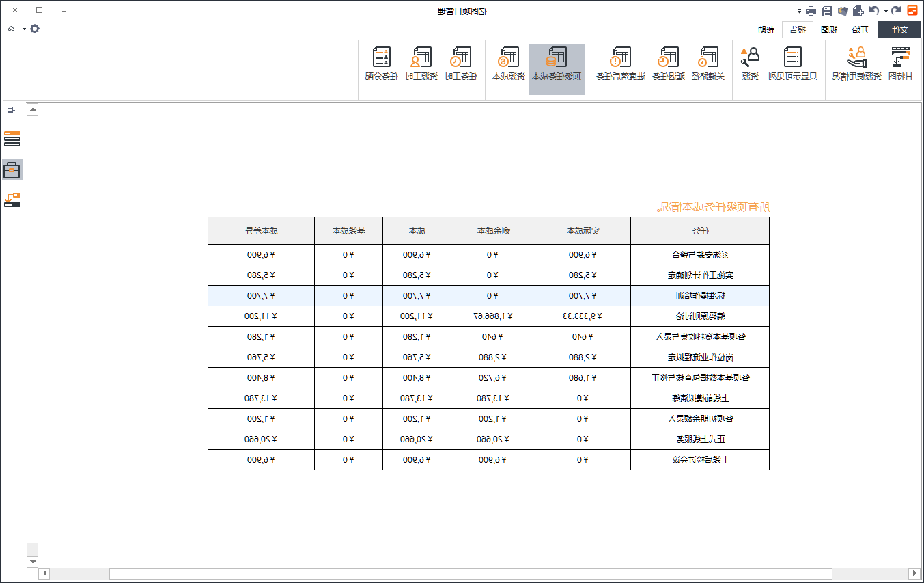The width and height of the screenshot is (924, 583).
Task: Click the vertical scrollbar up arrow
Action: (32, 109)
